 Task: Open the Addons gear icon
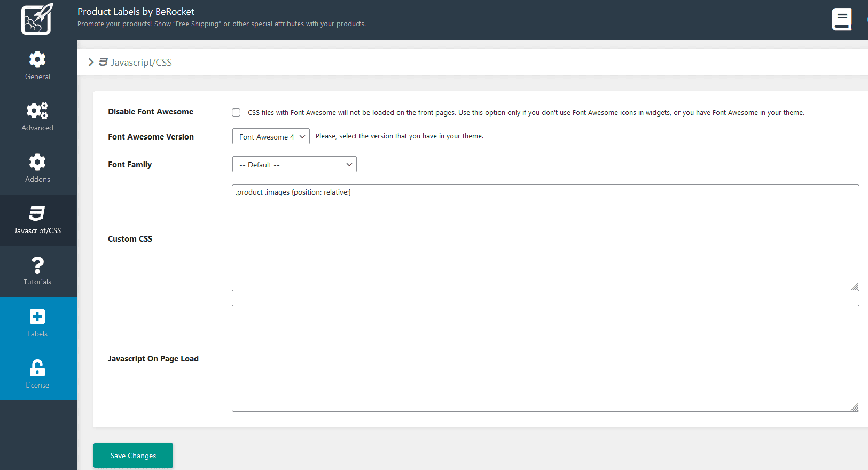(x=37, y=162)
